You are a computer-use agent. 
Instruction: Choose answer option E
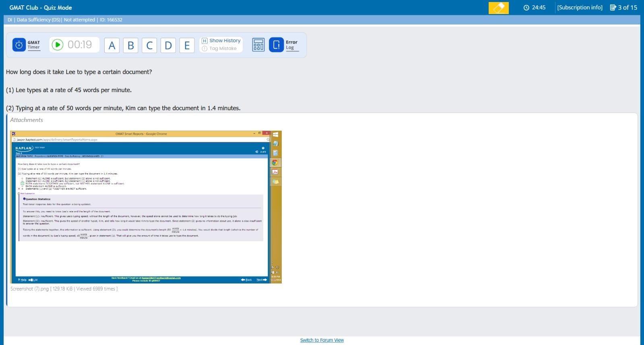click(187, 45)
